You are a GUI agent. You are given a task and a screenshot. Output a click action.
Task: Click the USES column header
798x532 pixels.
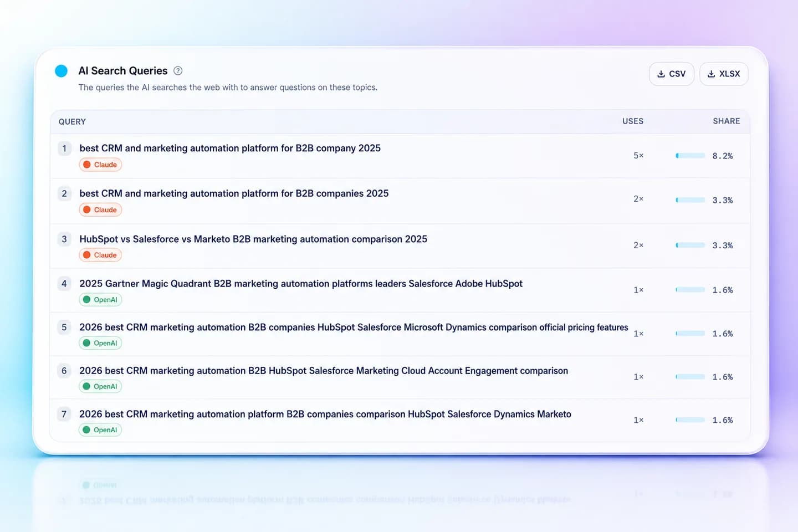point(633,121)
